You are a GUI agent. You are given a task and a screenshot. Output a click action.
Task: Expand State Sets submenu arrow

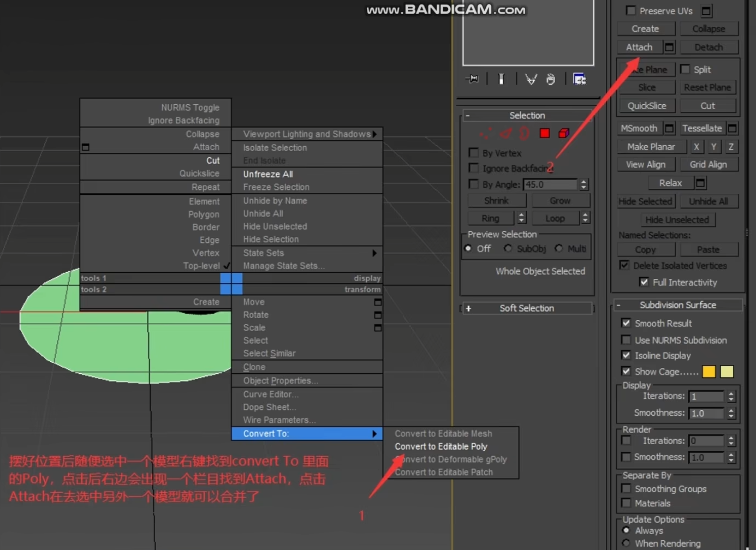click(x=374, y=253)
